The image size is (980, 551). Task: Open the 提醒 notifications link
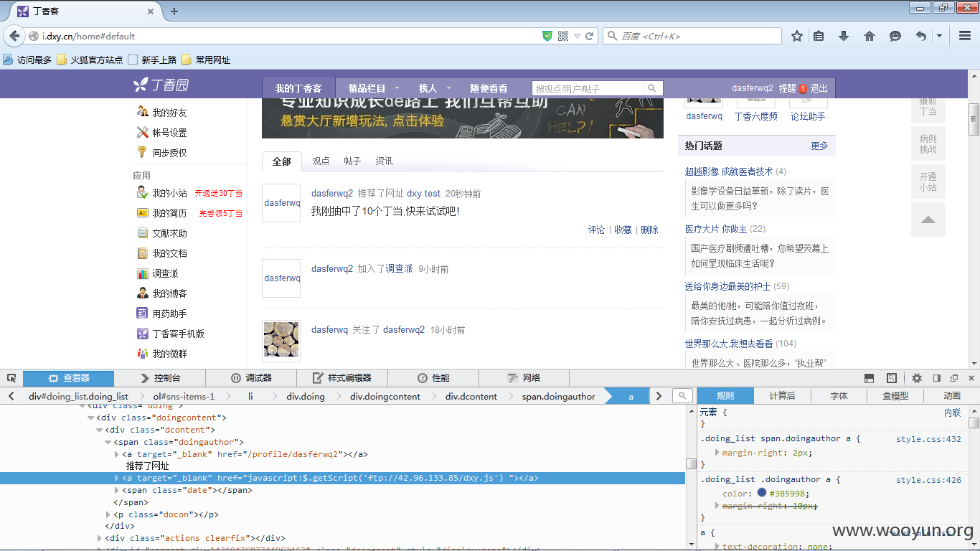pyautogui.click(x=787, y=88)
